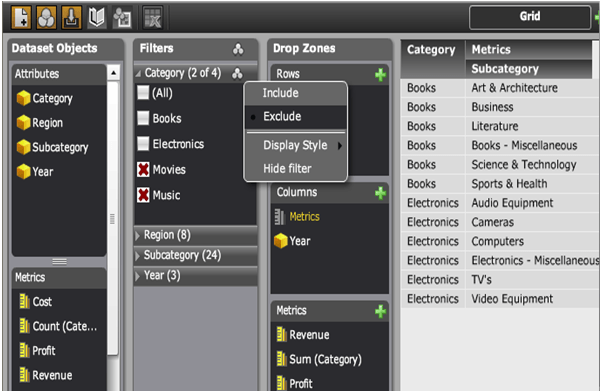The image size is (602, 391).
Task: Click Profit in Metrics drop zone
Action: click(294, 383)
